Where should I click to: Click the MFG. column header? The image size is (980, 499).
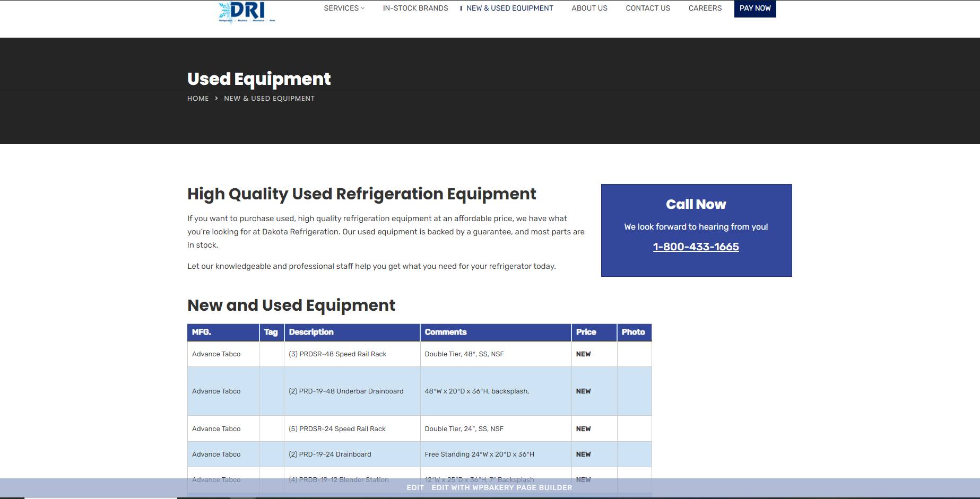202,332
